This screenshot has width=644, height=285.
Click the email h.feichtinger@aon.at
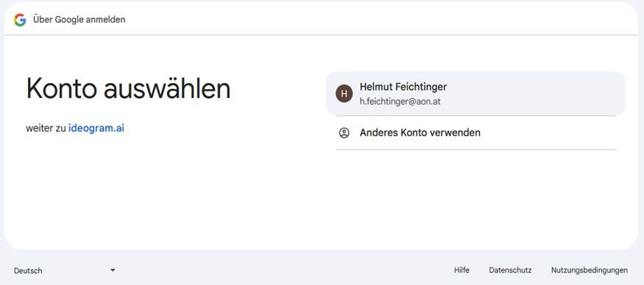tap(400, 102)
